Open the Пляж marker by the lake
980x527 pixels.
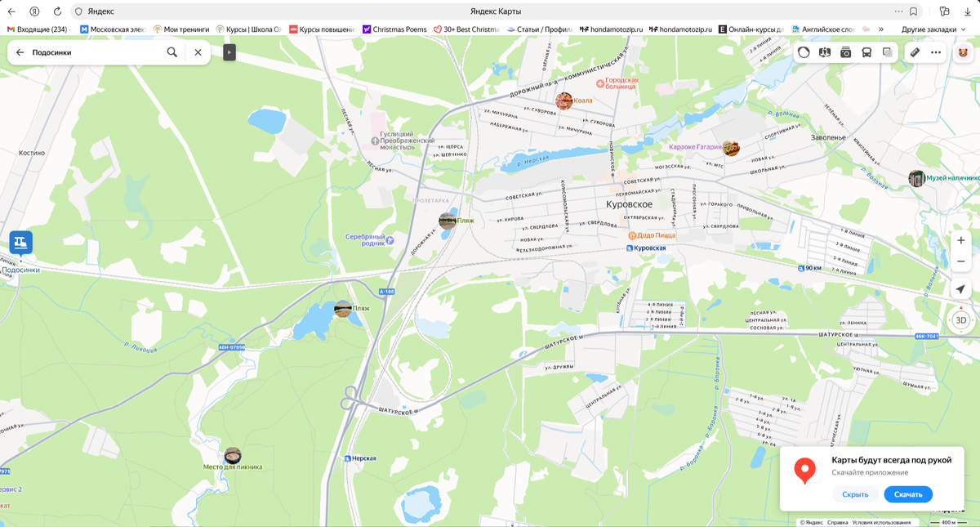tap(343, 309)
